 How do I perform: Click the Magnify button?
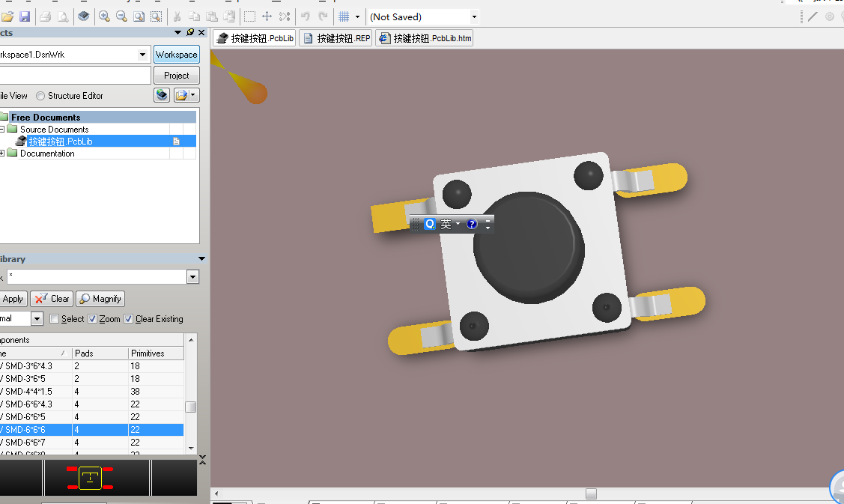coord(100,299)
